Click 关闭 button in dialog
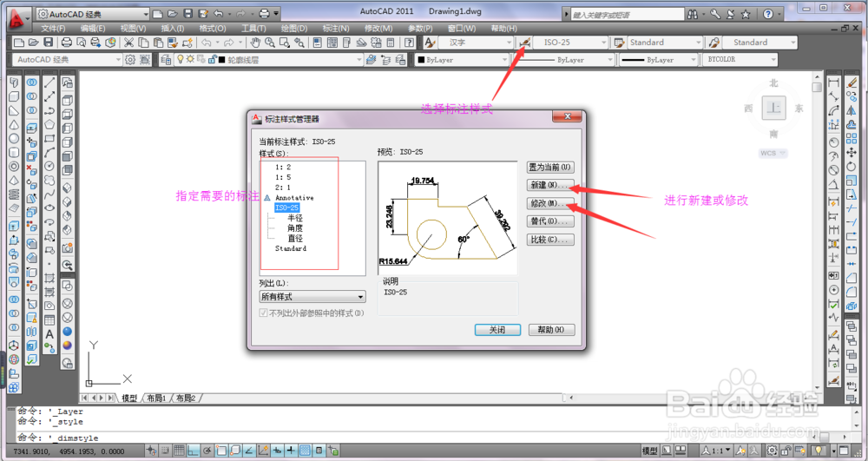The height and width of the screenshot is (461, 868). pos(497,330)
